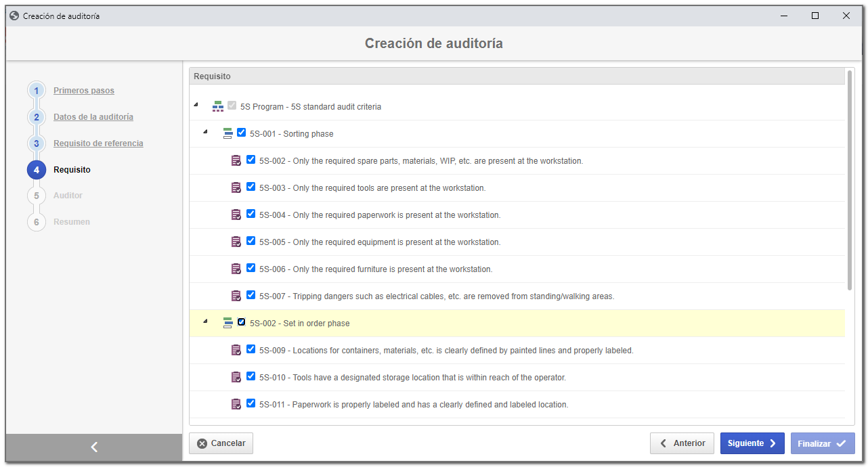Viewport: 868px width, 467px height.
Task: Select the 5S-006 required furniture text
Action: [x=376, y=269]
